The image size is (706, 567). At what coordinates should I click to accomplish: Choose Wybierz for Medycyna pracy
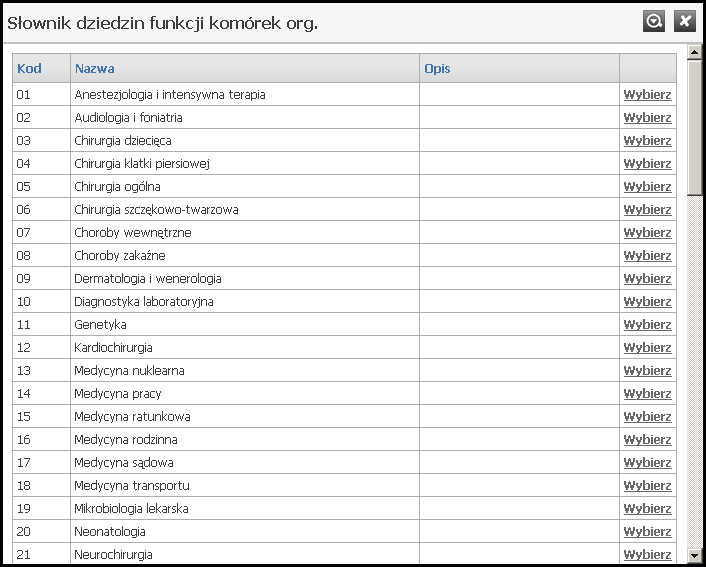[x=647, y=394]
